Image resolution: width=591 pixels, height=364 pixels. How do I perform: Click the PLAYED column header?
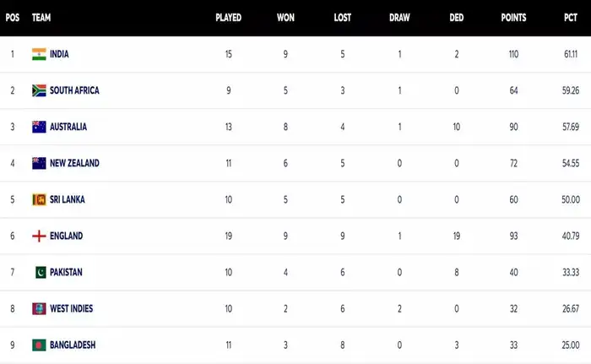228,17
